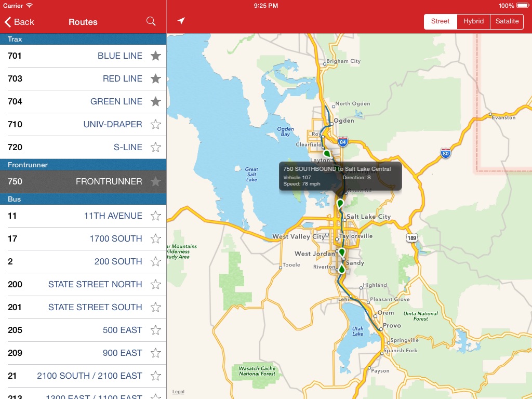Image resolution: width=532 pixels, height=399 pixels.
Task: Tap the train marker north of Salt Lake City
Action: tap(340, 204)
